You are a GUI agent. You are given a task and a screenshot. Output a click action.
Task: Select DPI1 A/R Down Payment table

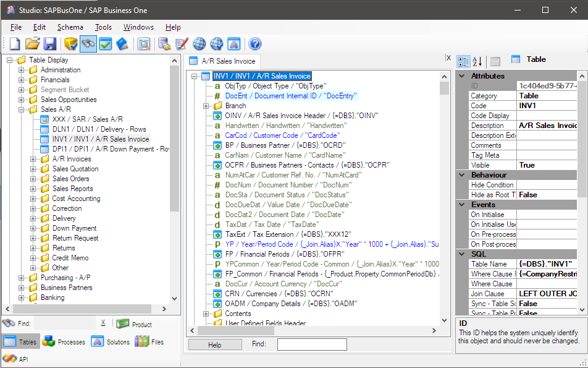111,149
